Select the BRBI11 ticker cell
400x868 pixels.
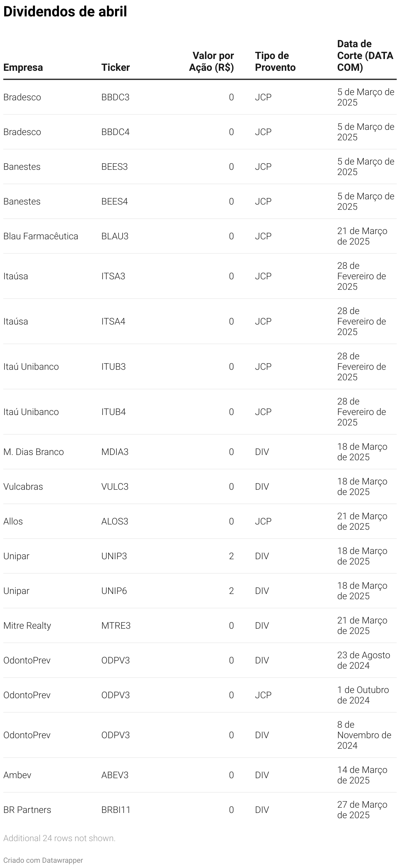coord(116,810)
